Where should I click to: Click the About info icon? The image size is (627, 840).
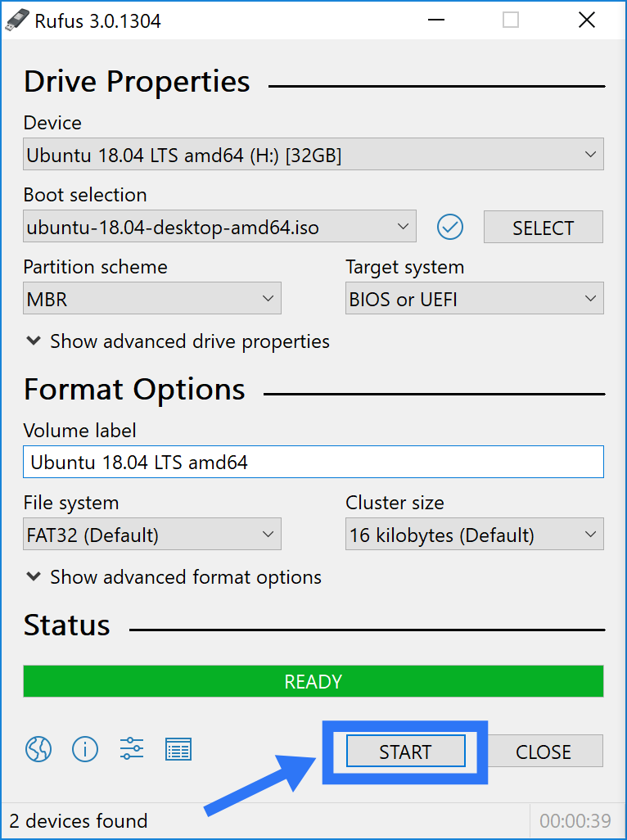pyautogui.click(x=85, y=749)
